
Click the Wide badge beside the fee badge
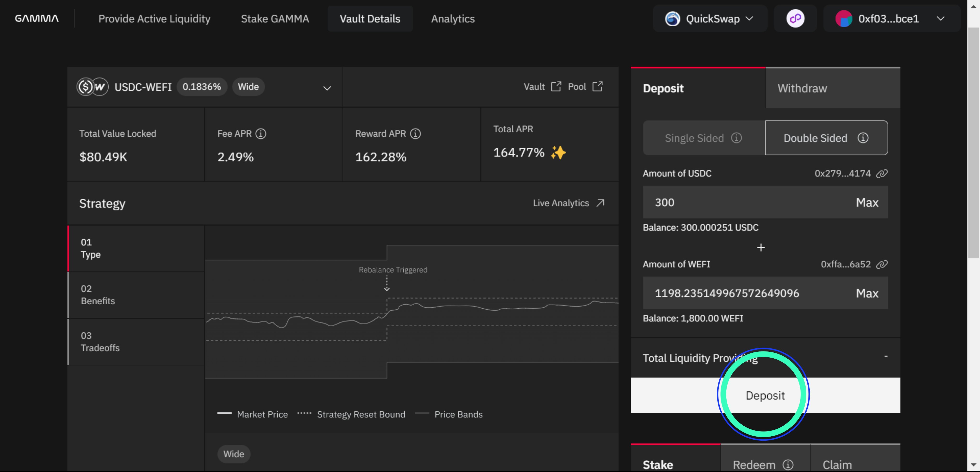[x=248, y=87]
